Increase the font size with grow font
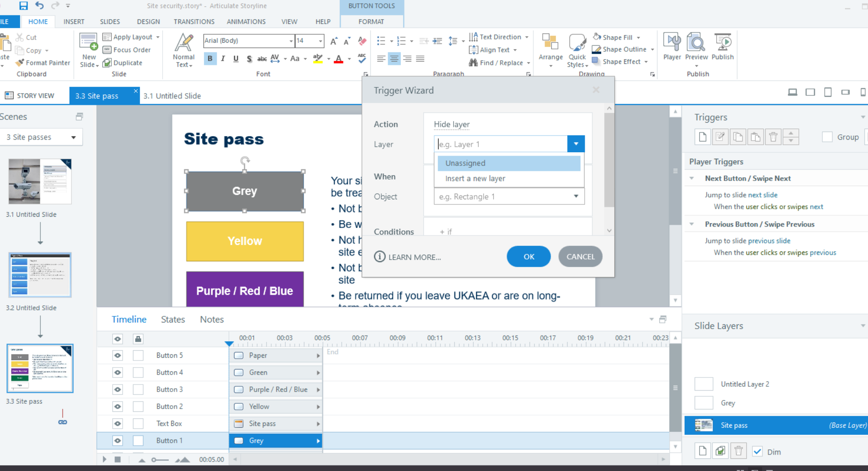The height and width of the screenshot is (471, 868). tap(334, 41)
